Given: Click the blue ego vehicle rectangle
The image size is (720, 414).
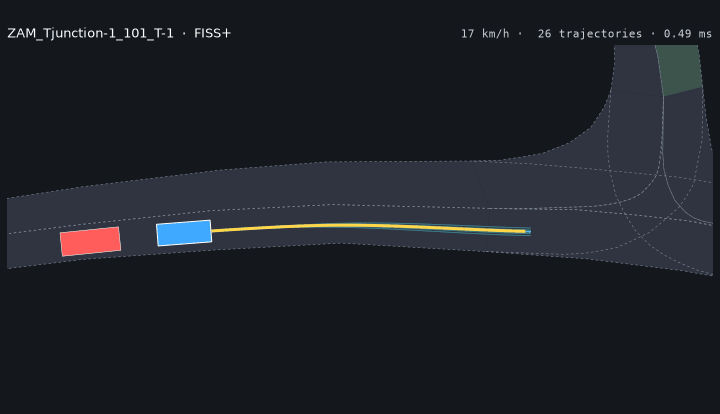Looking at the screenshot, I should [x=184, y=233].
